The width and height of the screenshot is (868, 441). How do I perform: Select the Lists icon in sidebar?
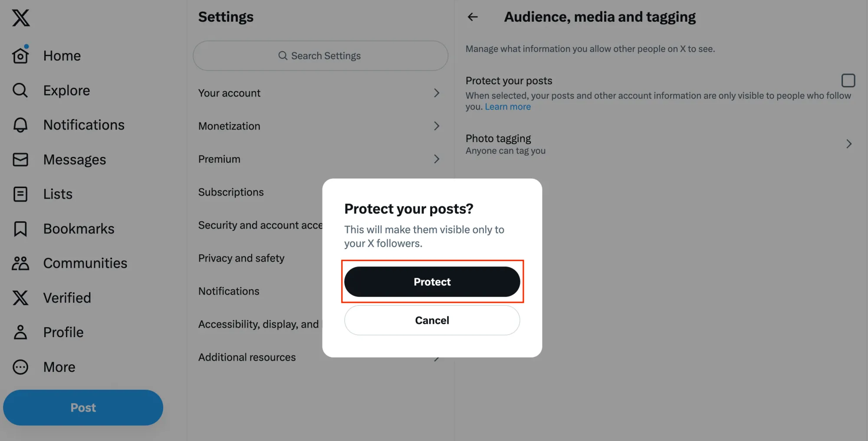click(x=20, y=194)
